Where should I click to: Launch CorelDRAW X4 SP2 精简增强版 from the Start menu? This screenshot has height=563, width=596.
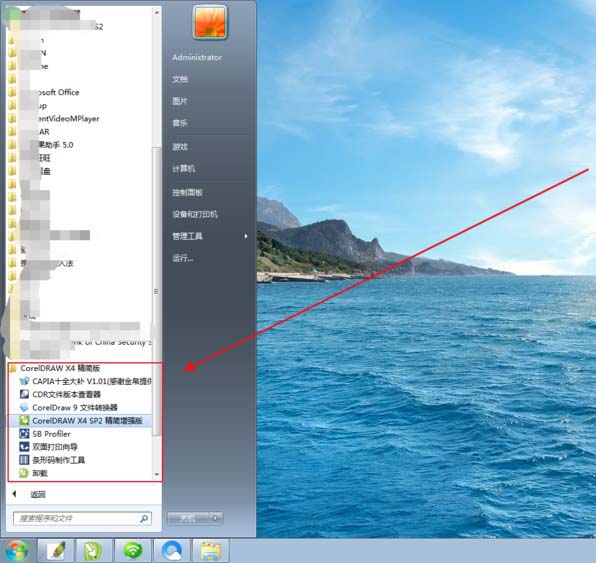click(x=81, y=420)
